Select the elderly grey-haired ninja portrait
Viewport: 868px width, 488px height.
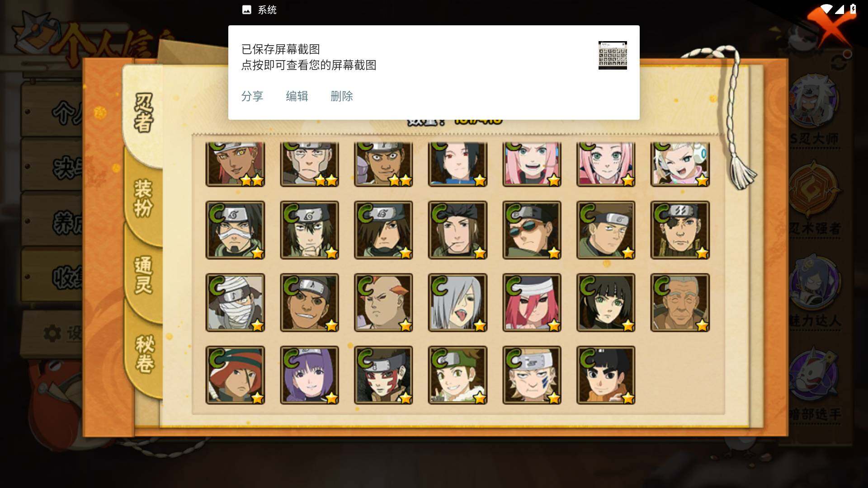(x=680, y=302)
